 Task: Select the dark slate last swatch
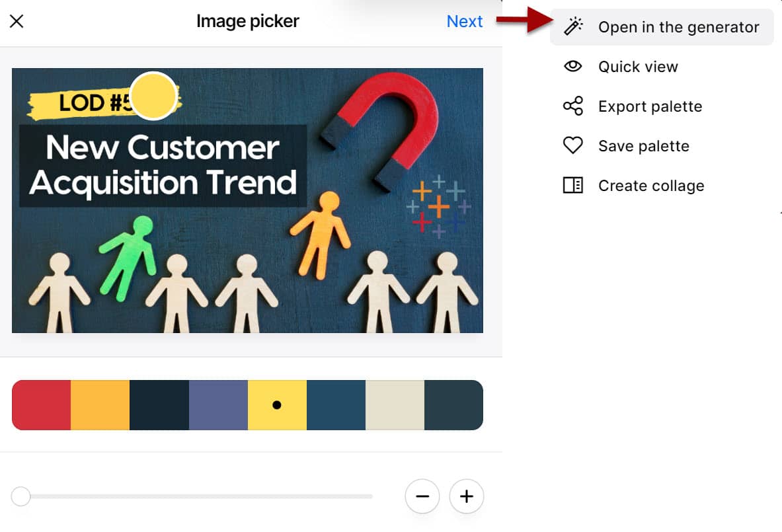coord(454,405)
